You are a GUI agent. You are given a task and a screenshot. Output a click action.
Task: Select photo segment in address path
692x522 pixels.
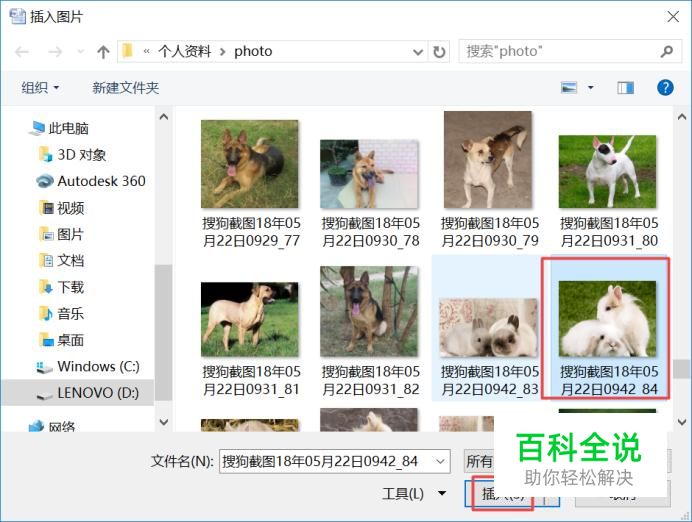pyautogui.click(x=253, y=51)
